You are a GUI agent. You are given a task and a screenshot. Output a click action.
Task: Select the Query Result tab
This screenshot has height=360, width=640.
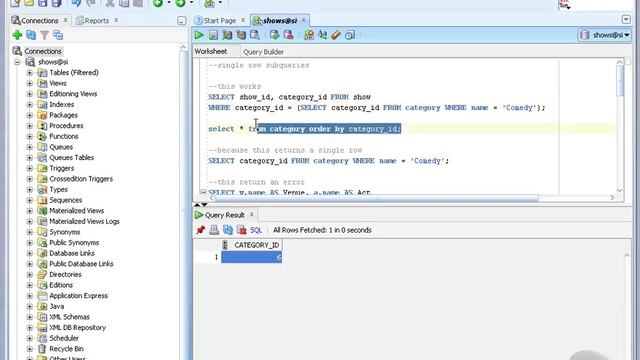[224, 215]
